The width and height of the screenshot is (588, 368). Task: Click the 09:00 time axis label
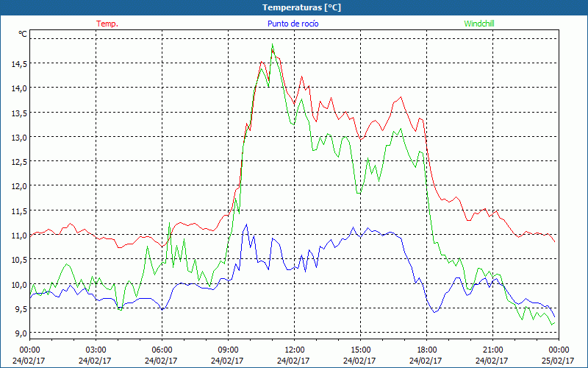pyautogui.click(x=228, y=350)
